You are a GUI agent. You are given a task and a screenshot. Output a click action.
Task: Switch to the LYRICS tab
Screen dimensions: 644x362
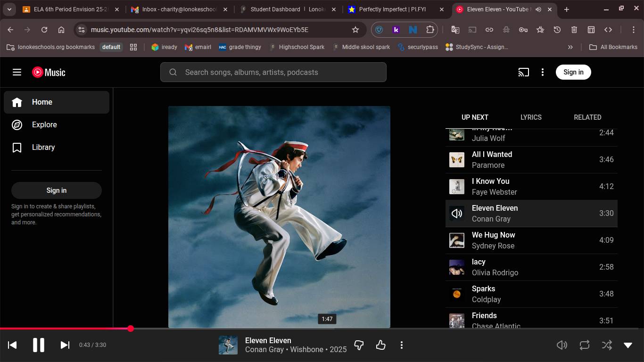pos(531,117)
